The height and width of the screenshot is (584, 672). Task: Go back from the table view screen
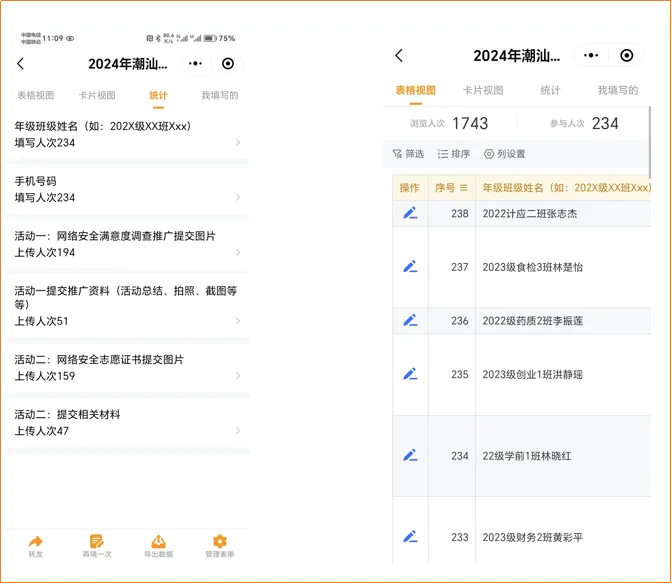(399, 56)
